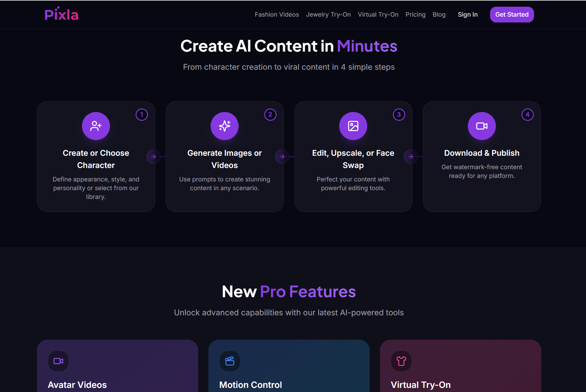Click the camera icon above Avatar Videos
This screenshot has height=392, width=586.
click(x=58, y=361)
